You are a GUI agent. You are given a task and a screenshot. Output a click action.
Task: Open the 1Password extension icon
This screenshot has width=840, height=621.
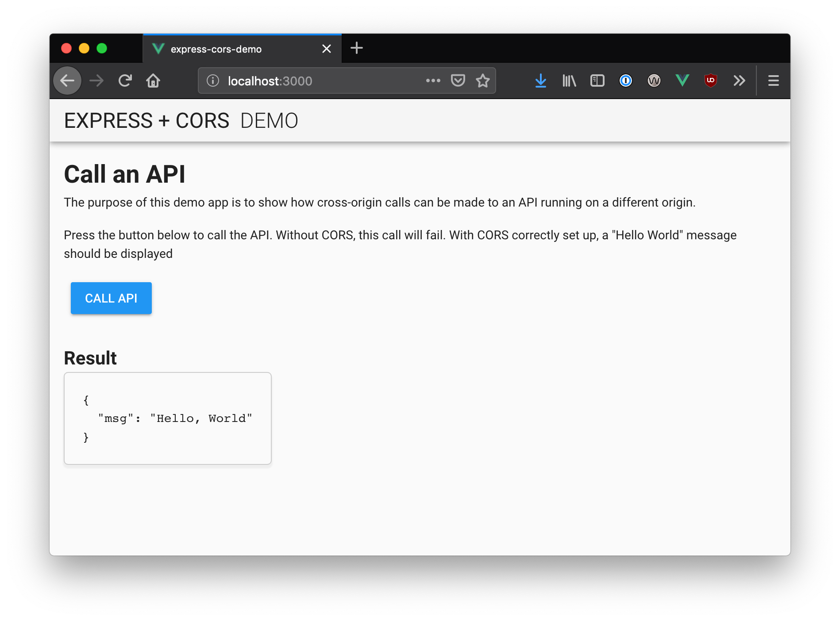point(626,81)
